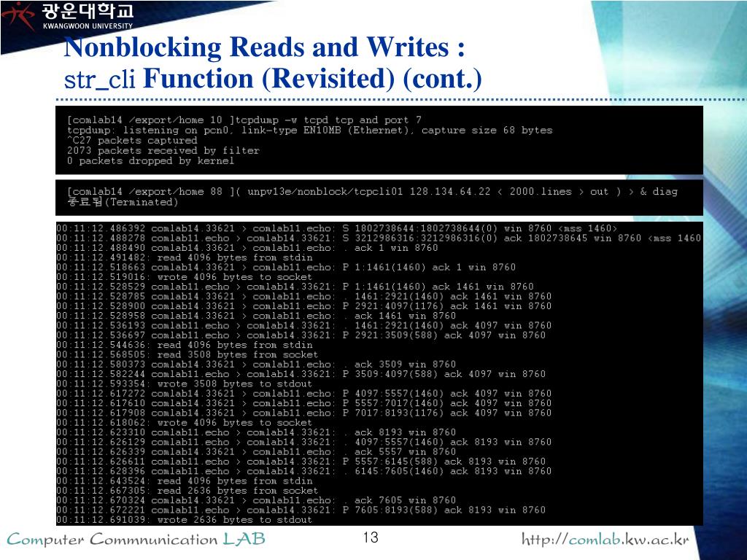Click the 00:11:12.536193 packet line
The height and width of the screenshot is (560, 747).
(304, 326)
